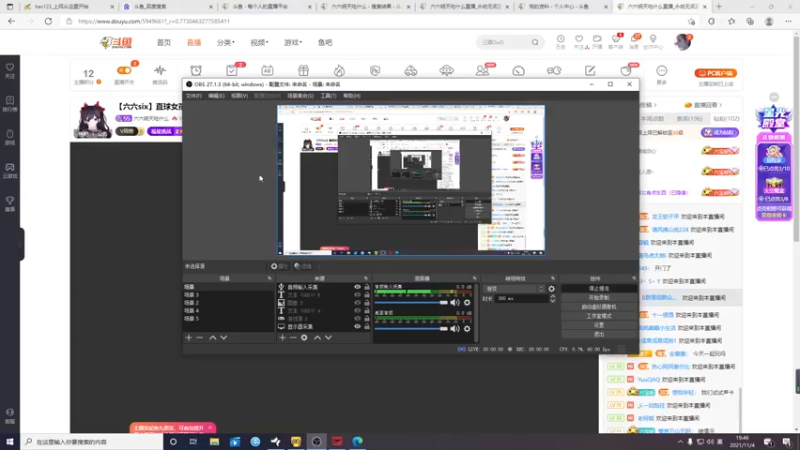Adjust the 音频输入采集 volume slider
This screenshot has height=450, width=800.
[x=411, y=303]
